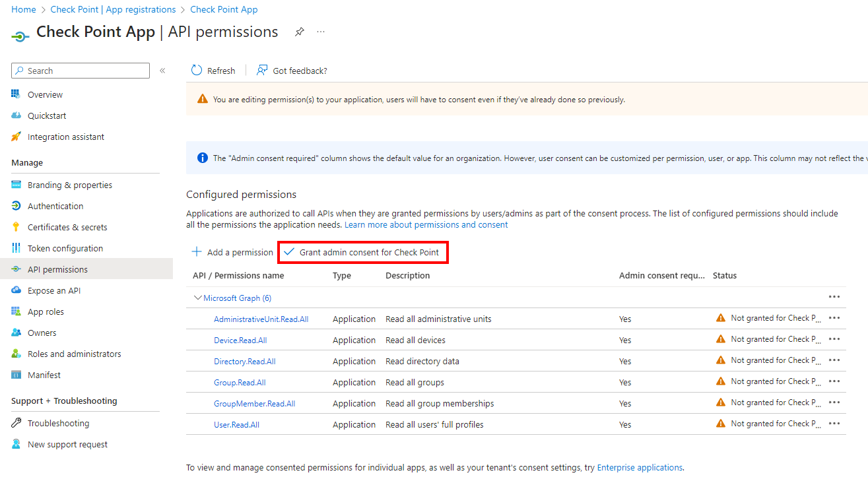Open more options ellipsis beside page title
The image size is (868, 485).
[321, 32]
